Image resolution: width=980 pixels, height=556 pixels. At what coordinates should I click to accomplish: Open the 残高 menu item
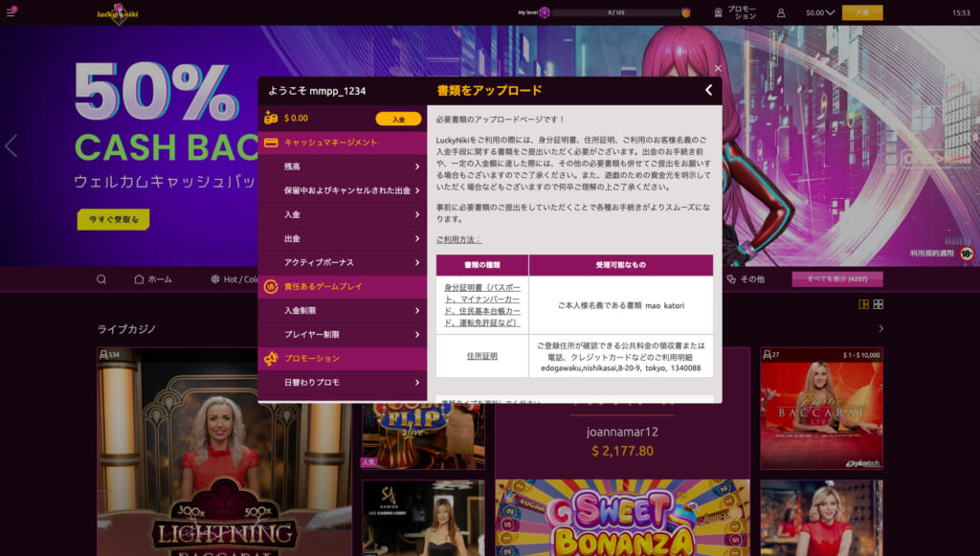point(343,167)
